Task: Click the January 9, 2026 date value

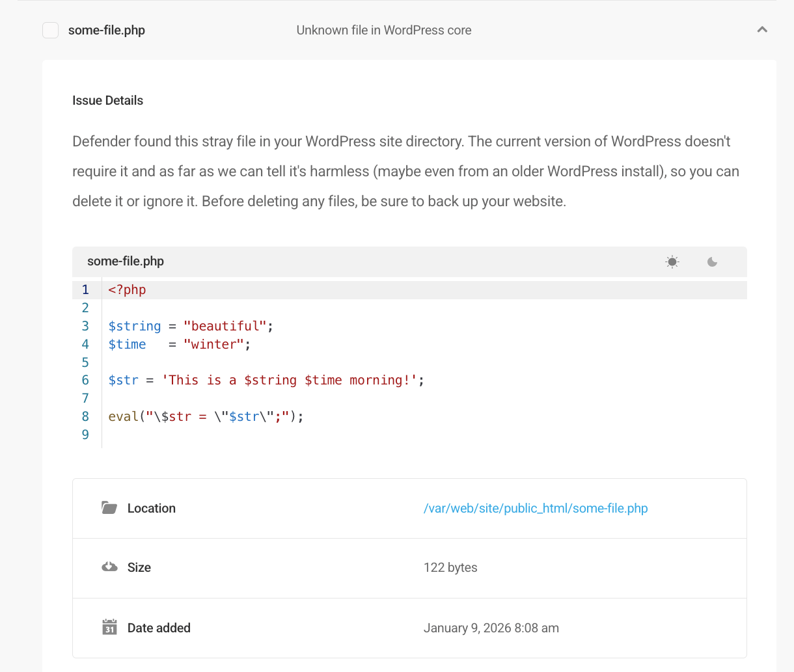Action: click(491, 628)
